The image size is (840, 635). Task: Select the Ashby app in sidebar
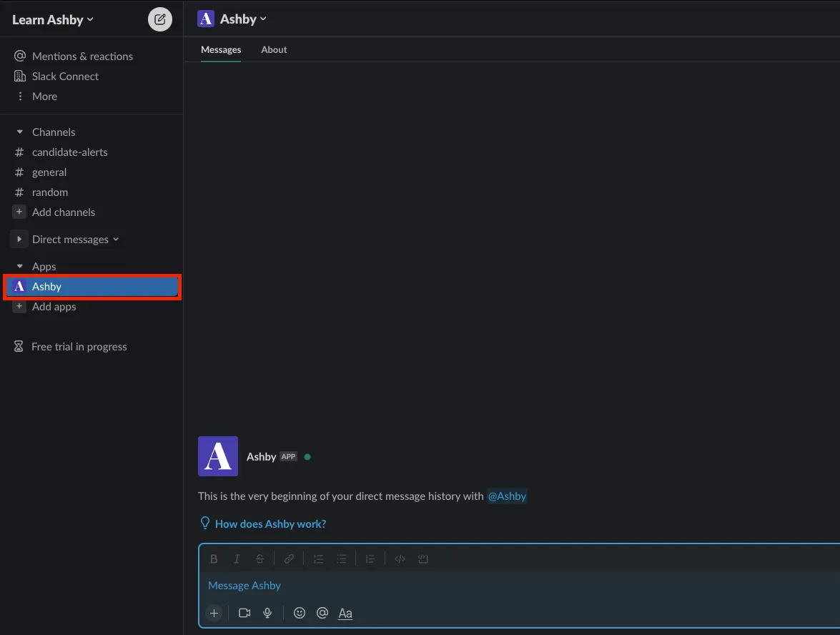pyautogui.click(x=92, y=287)
